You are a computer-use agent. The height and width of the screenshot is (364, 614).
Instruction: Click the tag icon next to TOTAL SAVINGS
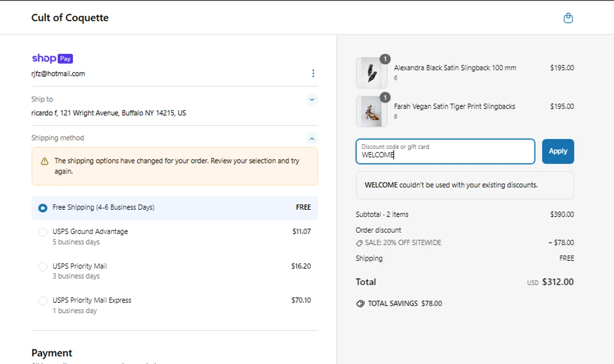(360, 303)
